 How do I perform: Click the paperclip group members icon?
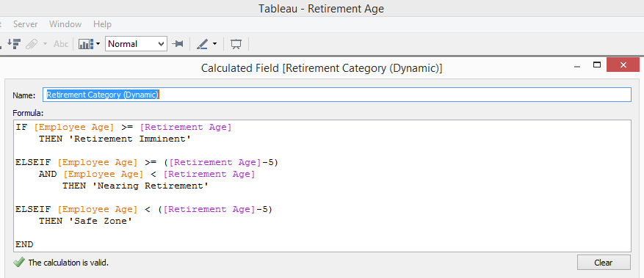pos(32,44)
